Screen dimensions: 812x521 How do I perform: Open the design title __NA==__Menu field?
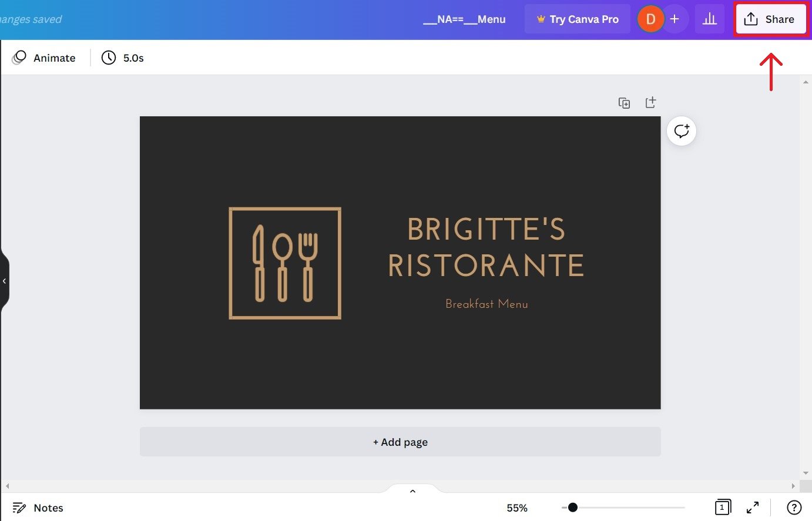(x=464, y=18)
